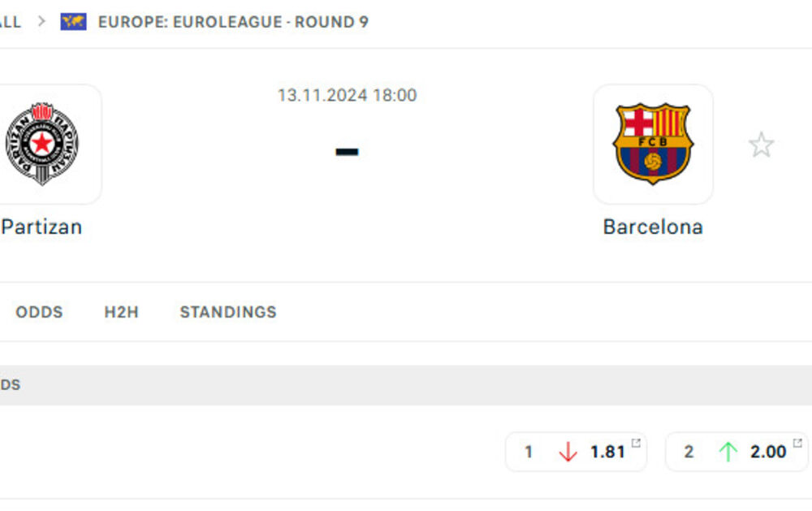
Task: Click the ALL breadcrumb link
Action: coord(11,21)
